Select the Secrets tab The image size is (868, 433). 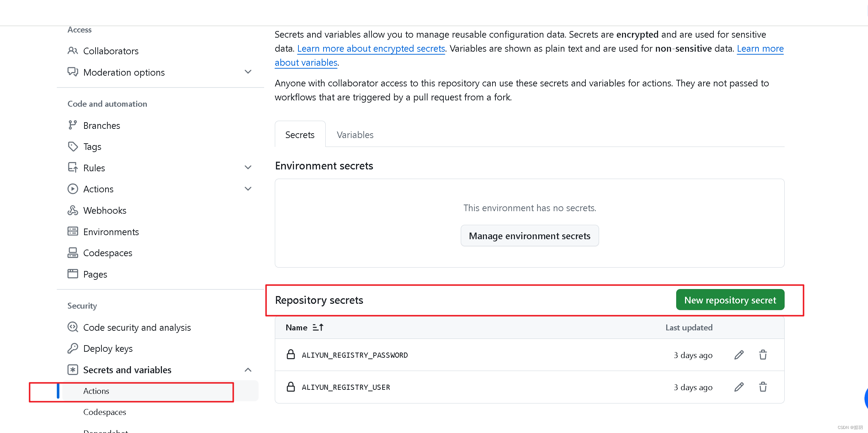(x=300, y=135)
